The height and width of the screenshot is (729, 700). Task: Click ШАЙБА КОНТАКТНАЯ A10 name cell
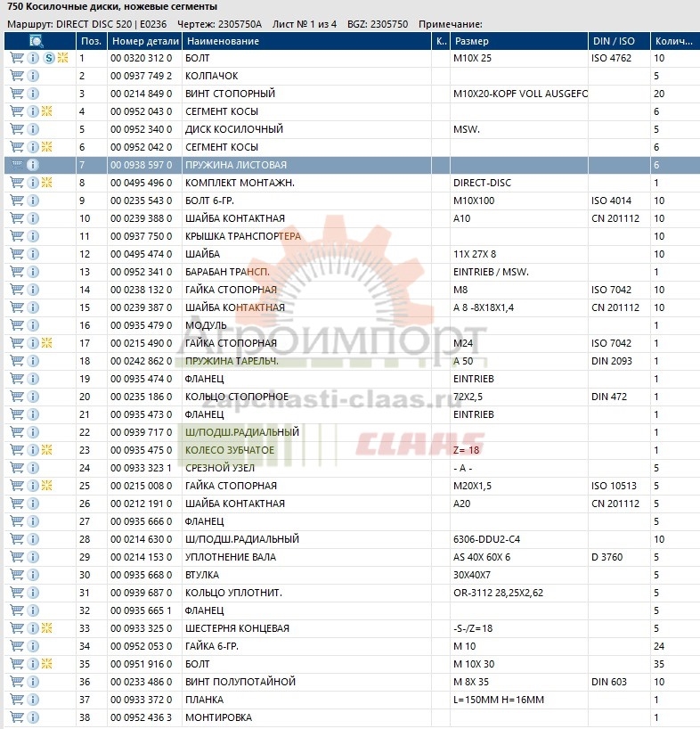pyautogui.click(x=235, y=218)
